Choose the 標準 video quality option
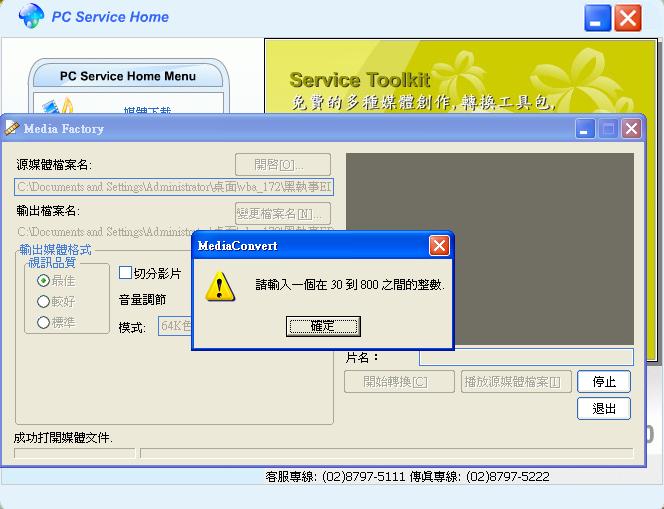 43,322
